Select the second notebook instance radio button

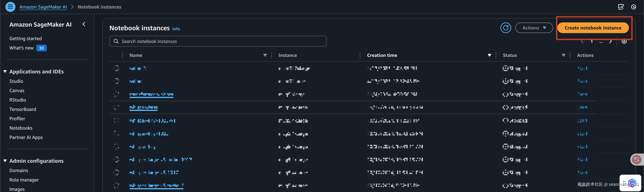point(116,81)
